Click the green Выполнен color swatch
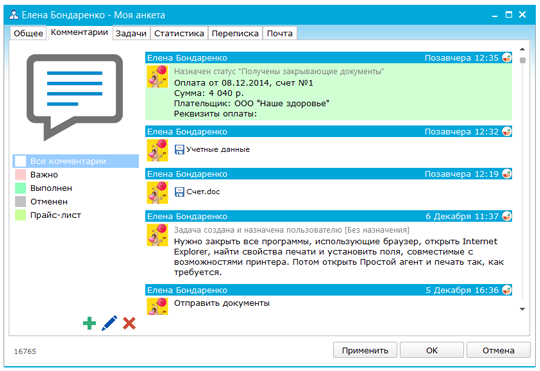 click(20, 188)
